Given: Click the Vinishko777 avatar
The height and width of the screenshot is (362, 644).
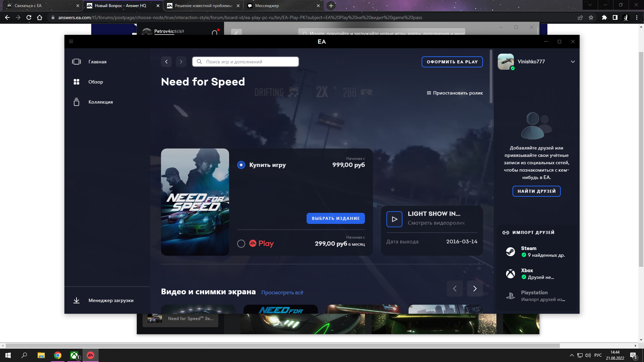Looking at the screenshot, I should (506, 62).
